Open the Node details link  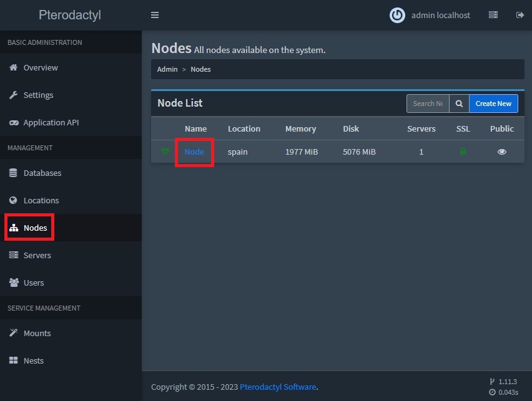[194, 151]
